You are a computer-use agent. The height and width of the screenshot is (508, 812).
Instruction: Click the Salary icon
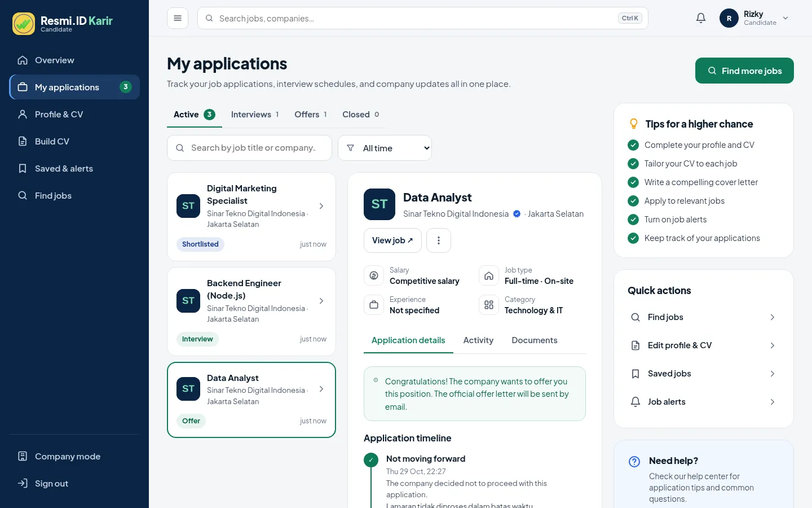pos(373,275)
